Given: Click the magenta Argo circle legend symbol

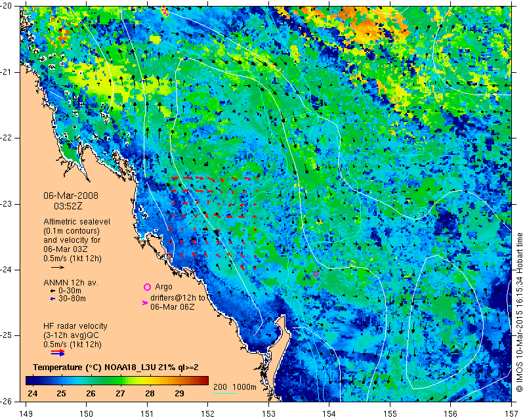Looking at the screenshot, I should click(x=147, y=287).
